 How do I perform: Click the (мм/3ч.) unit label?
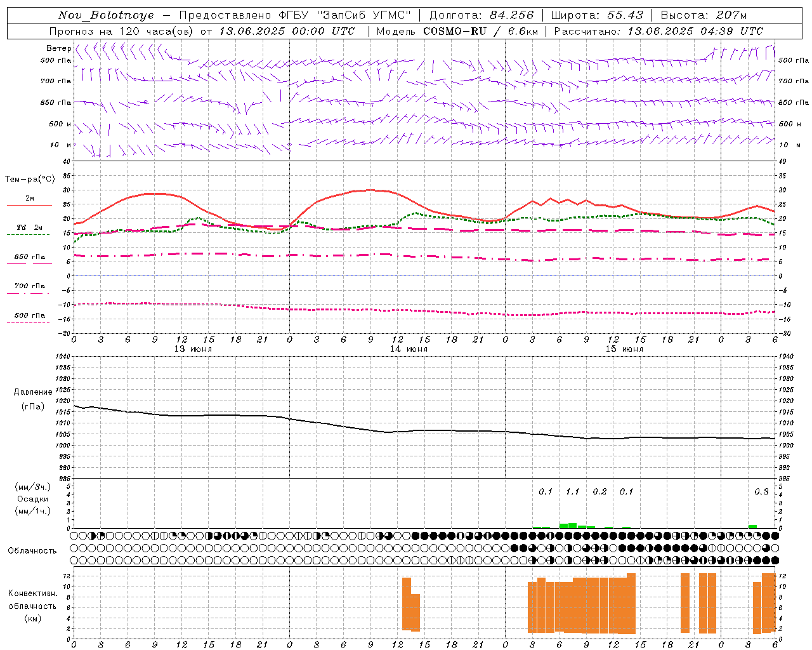pos(33,487)
